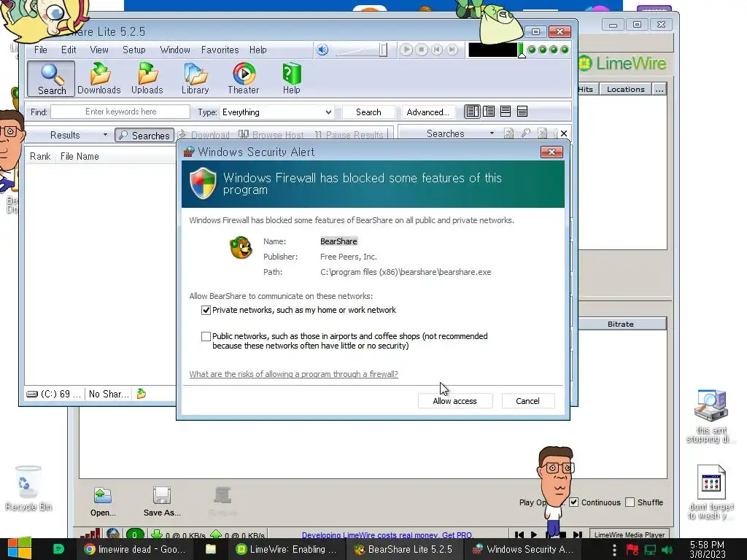Select the second results layout icon
Image resolution: width=747 pixels, height=560 pixels.
click(x=489, y=112)
